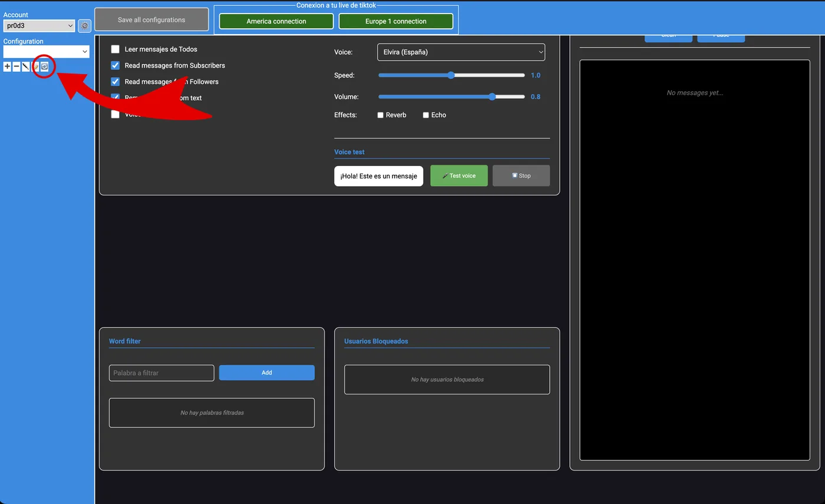Click the Palabra a filtrar input field

pyautogui.click(x=161, y=373)
